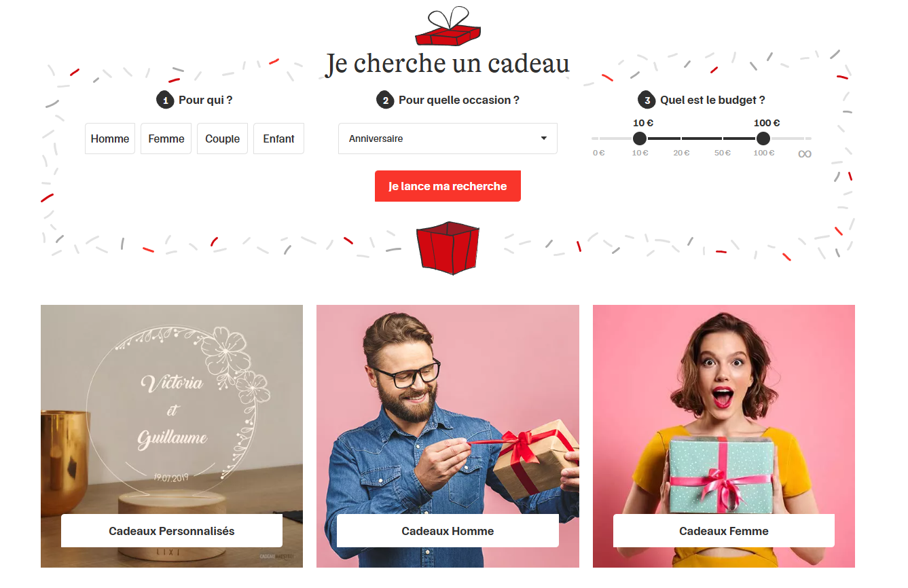
Task: Click Je lance ma recherche button
Action: (448, 186)
